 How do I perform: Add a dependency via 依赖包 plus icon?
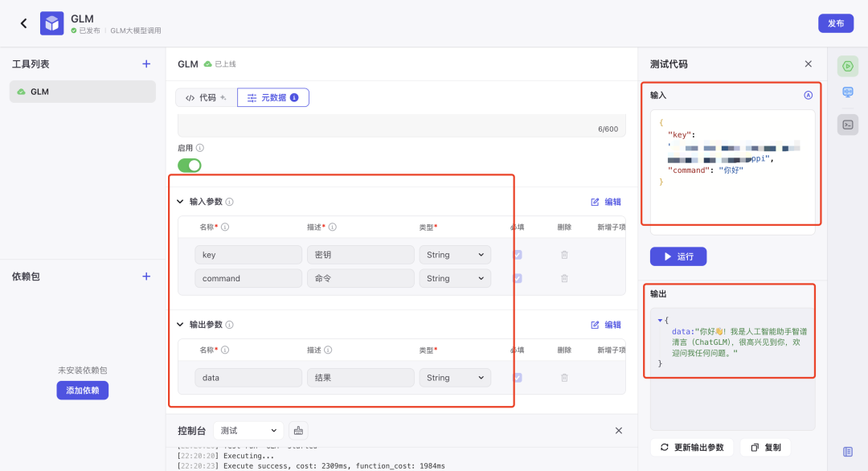(146, 276)
